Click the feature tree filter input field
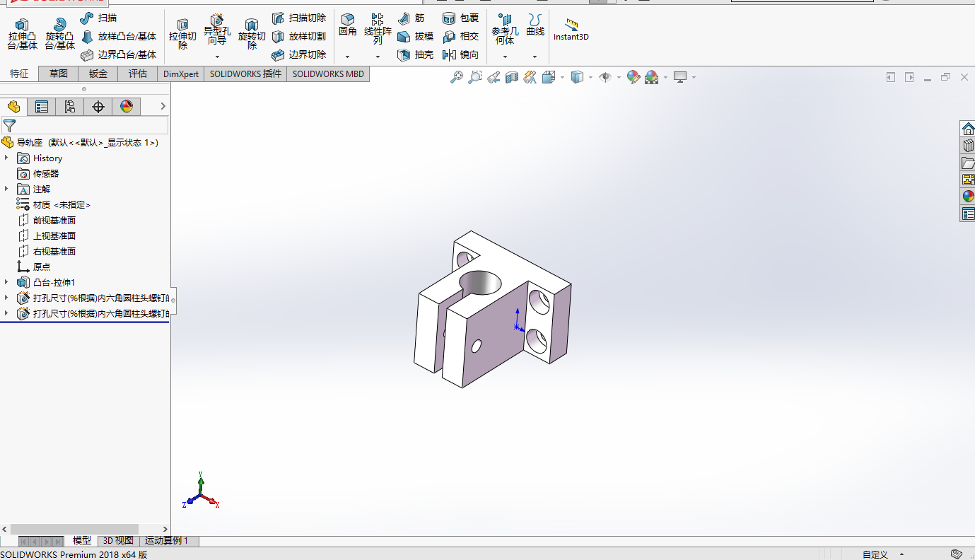 (x=85, y=126)
